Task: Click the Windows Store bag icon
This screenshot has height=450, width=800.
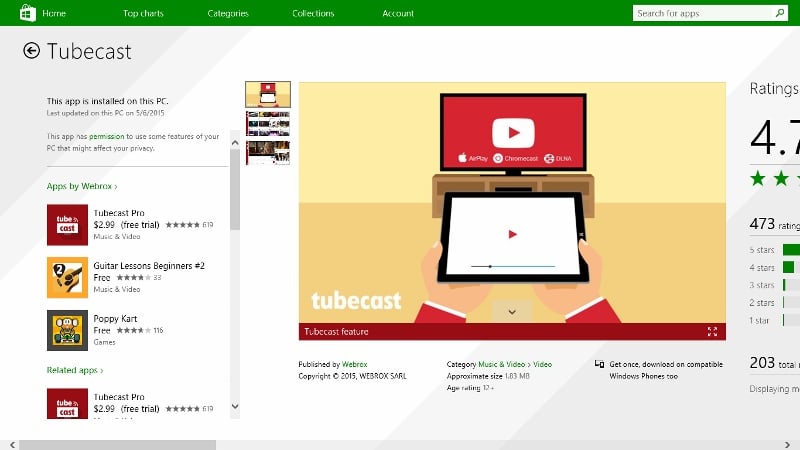Action: (28, 13)
